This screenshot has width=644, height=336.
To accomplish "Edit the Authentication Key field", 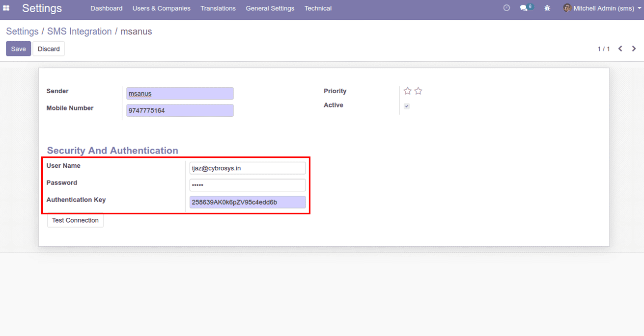I will tap(248, 202).
